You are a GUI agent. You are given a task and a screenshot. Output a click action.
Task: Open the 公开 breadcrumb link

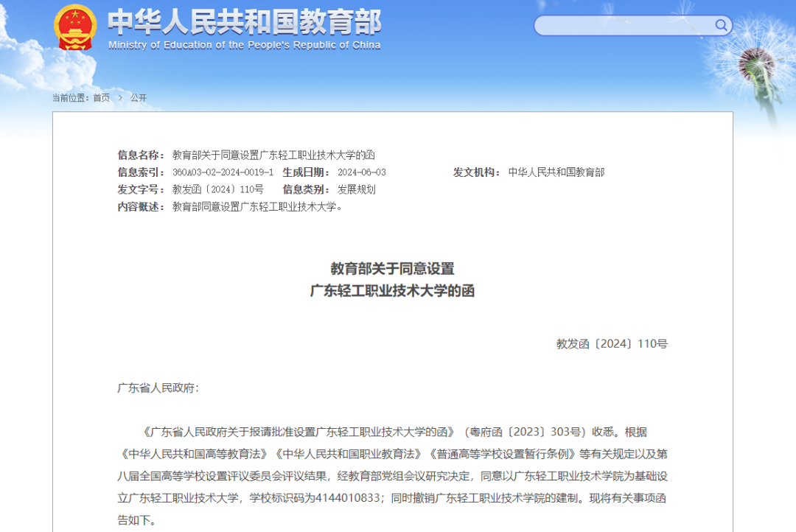point(139,97)
